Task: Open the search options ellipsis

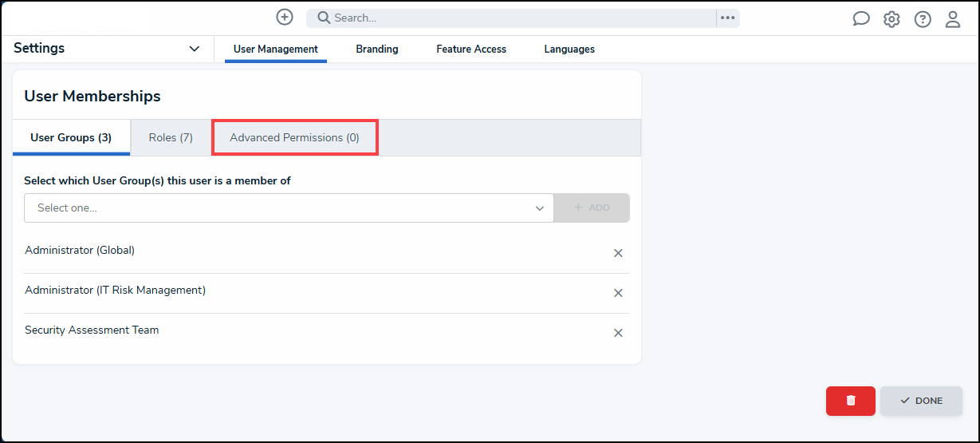Action: 727,18
